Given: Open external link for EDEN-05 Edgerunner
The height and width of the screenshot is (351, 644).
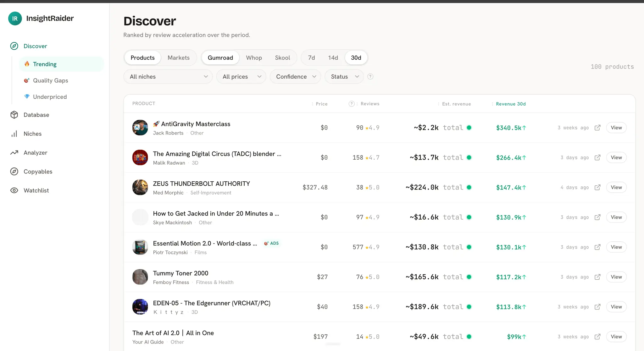Looking at the screenshot, I should click(x=597, y=307).
